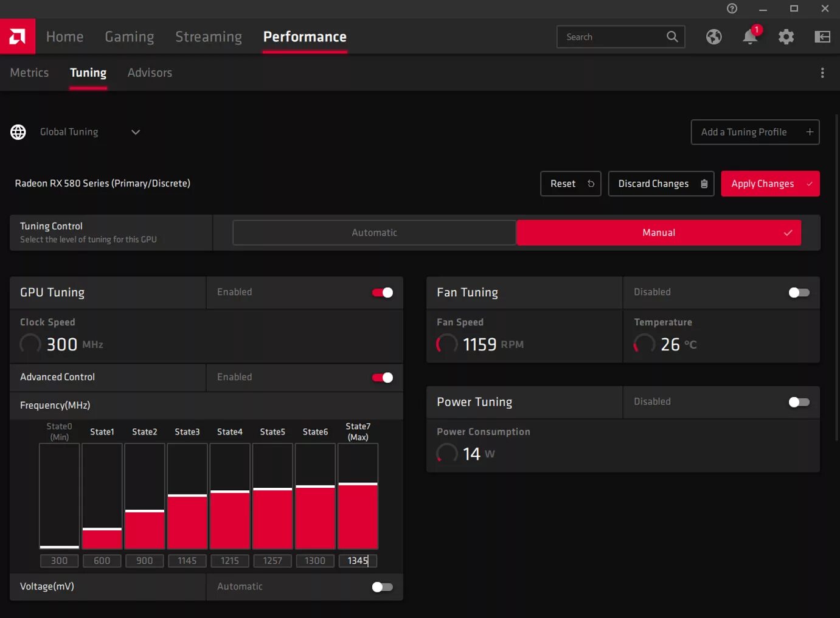Disable the GPU Tuning toggle
This screenshot has height=618, width=840.
383,293
